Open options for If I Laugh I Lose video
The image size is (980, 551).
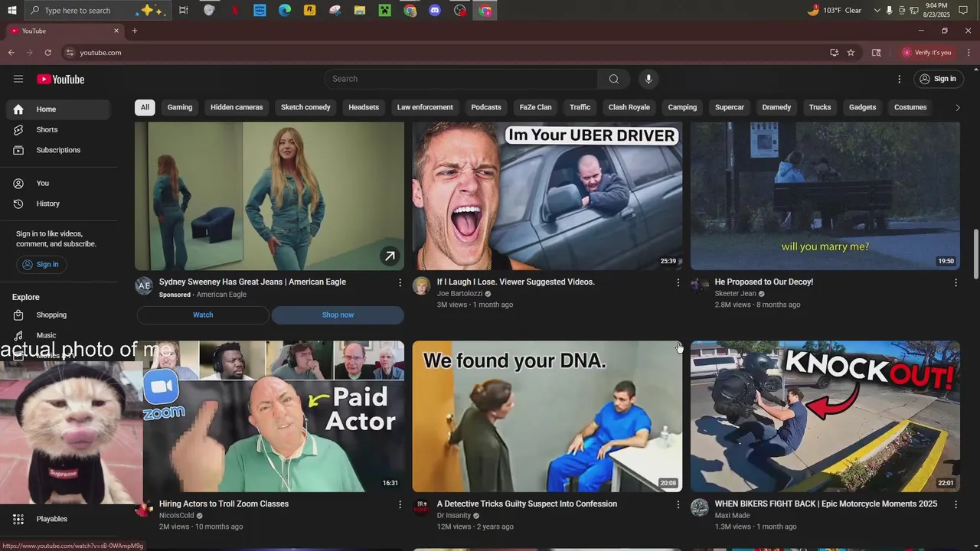[x=678, y=282]
